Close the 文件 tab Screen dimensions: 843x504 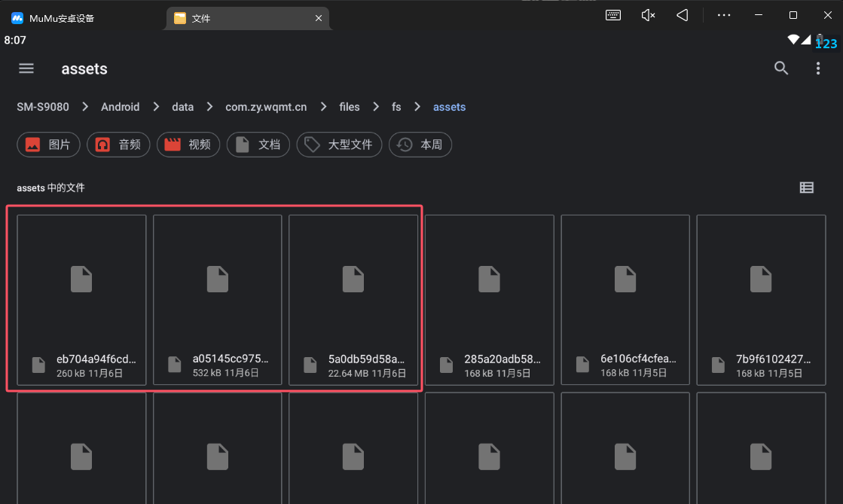point(318,18)
